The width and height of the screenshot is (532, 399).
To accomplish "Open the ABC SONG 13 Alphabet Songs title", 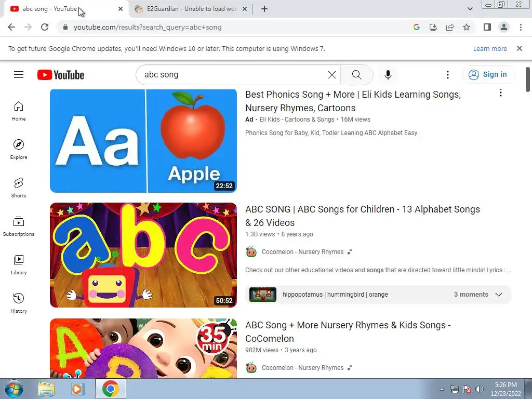I will click(362, 216).
